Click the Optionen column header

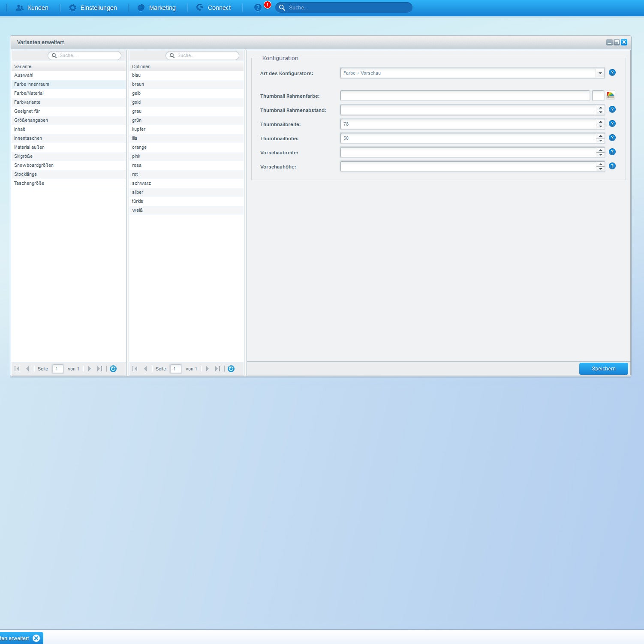click(187, 66)
